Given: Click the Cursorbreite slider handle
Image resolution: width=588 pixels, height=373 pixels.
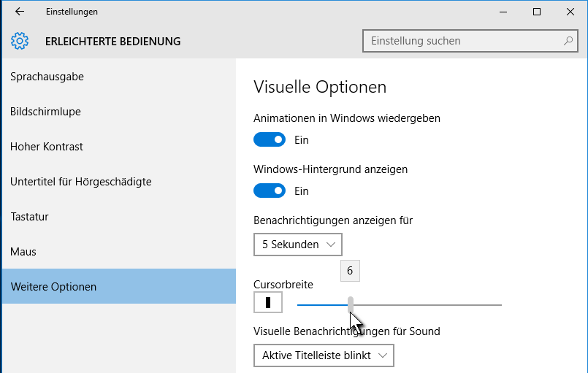Looking at the screenshot, I should (x=351, y=304).
